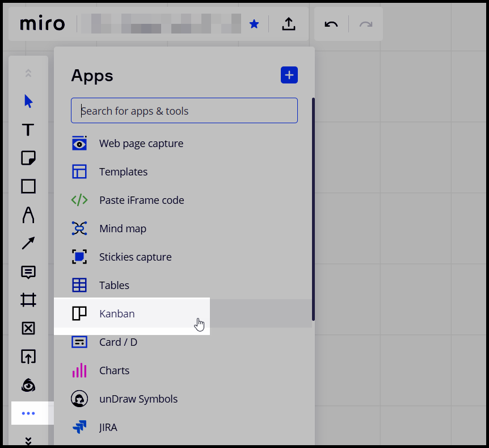Open unDraw Symbols
489x448 pixels.
pos(183,399)
